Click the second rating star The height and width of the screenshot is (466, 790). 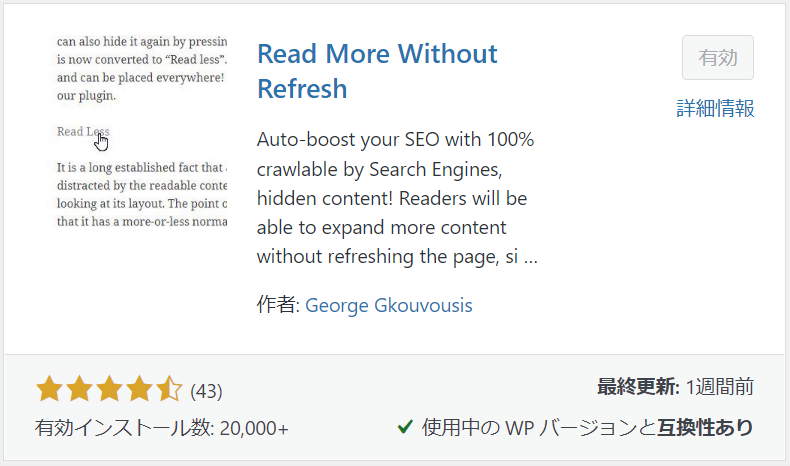(x=79, y=389)
